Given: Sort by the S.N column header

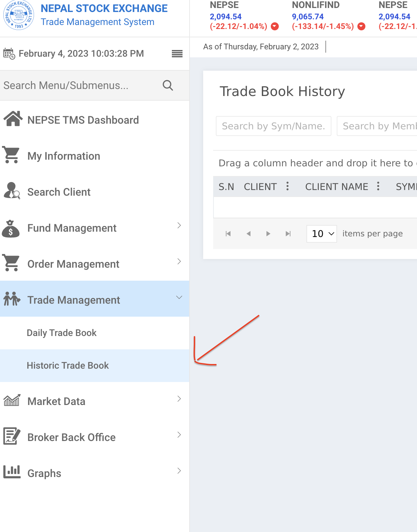Looking at the screenshot, I should coord(226,187).
